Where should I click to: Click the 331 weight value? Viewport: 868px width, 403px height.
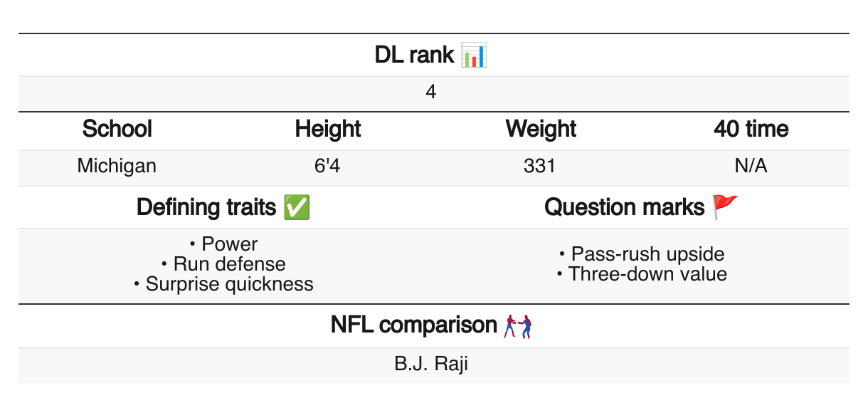(x=539, y=167)
